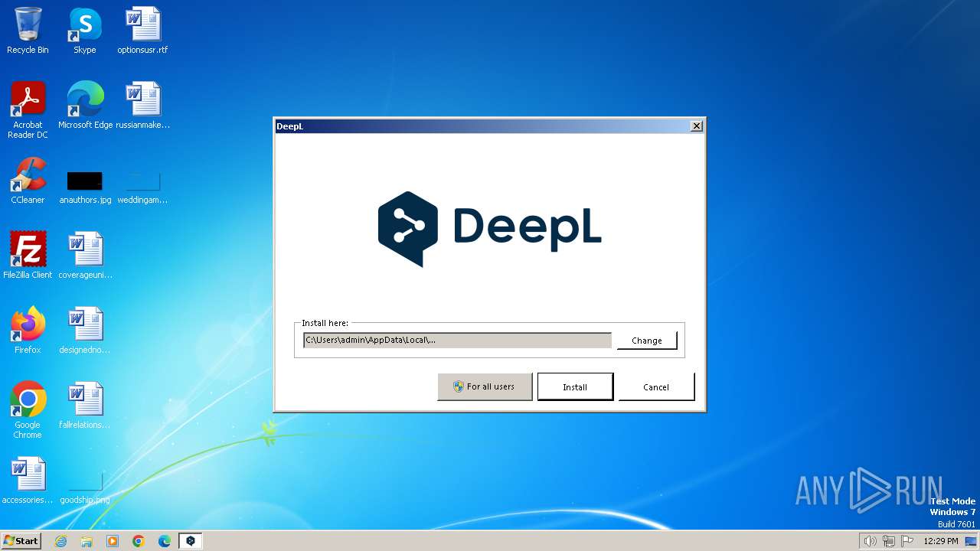Open the Windows Start menu
Viewport: 980px width, 551px height.
click(x=21, y=540)
